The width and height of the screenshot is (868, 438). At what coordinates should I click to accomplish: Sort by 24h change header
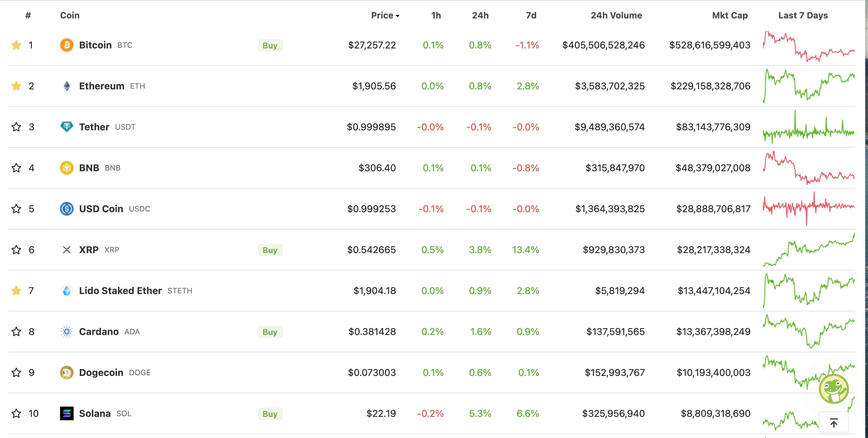[x=480, y=15]
